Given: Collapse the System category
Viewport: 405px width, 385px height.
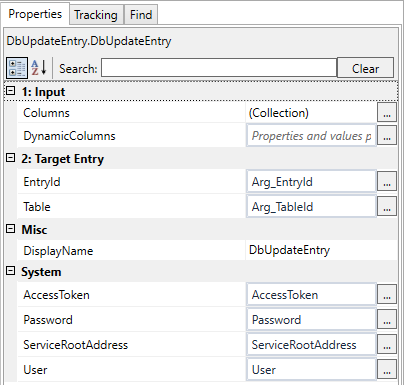Looking at the screenshot, I should tap(11, 271).
